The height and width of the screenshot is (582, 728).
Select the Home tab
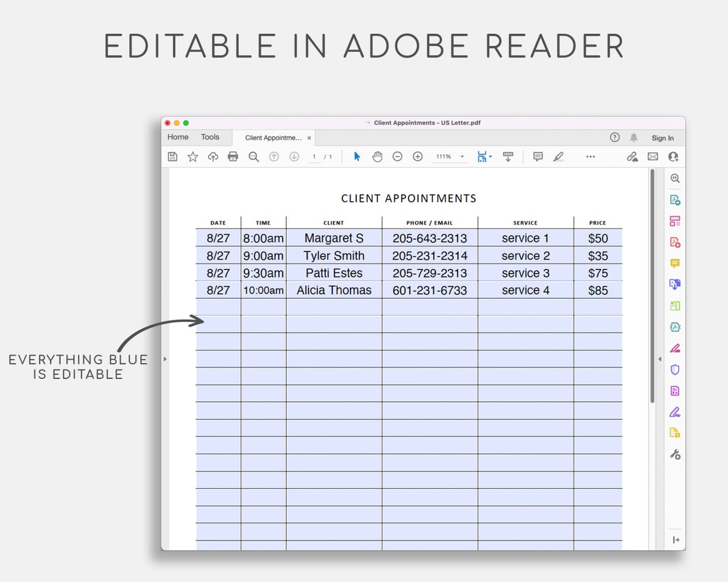tap(178, 137)
